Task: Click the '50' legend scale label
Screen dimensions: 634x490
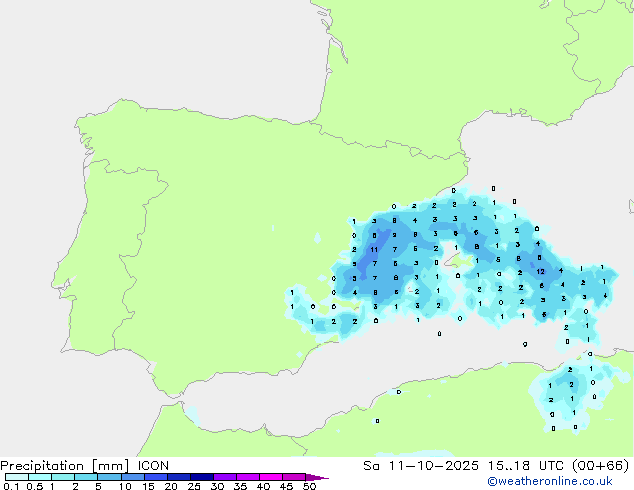Action: pos(309,486)
